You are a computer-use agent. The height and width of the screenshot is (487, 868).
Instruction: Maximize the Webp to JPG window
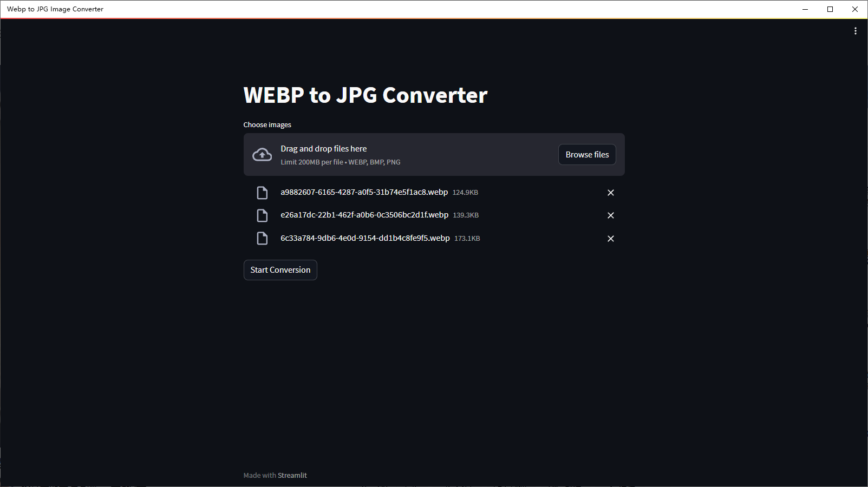[830, 9]
